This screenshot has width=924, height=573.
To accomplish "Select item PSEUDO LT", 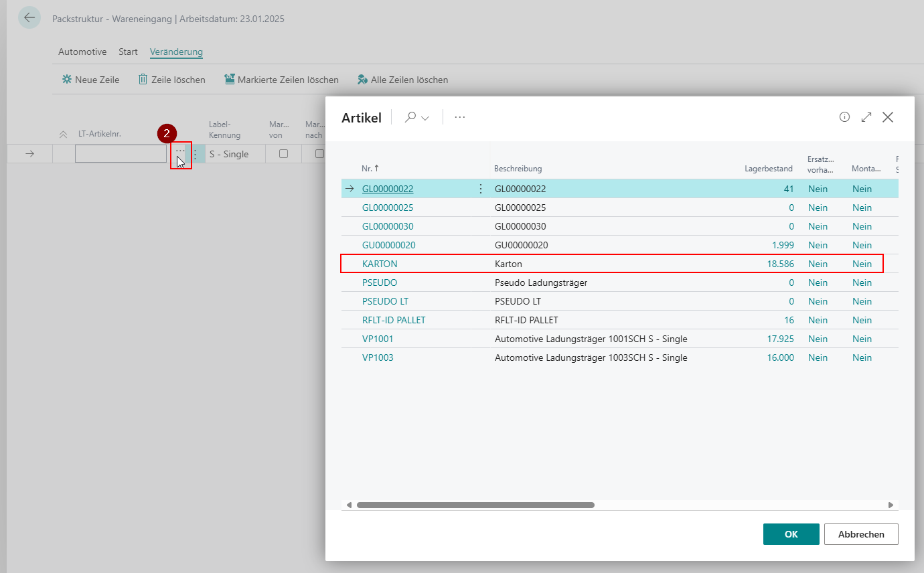I will (385, 301).
